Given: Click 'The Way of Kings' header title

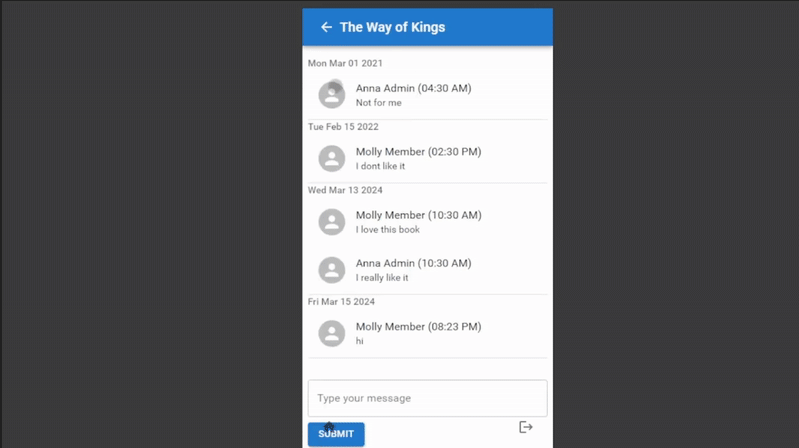Looking at the screenshot, I should [x=392, y=27].
